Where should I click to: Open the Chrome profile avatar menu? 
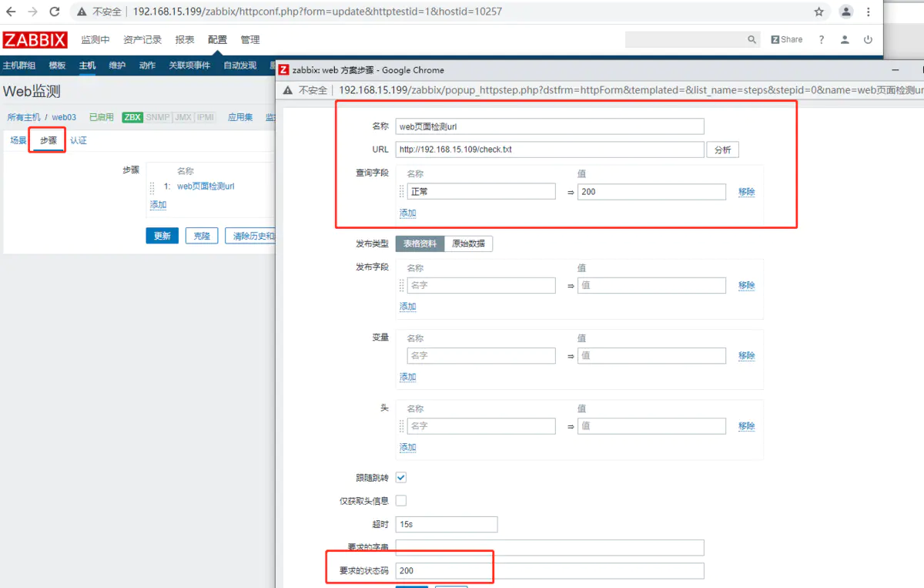click(x=846, y=12)
